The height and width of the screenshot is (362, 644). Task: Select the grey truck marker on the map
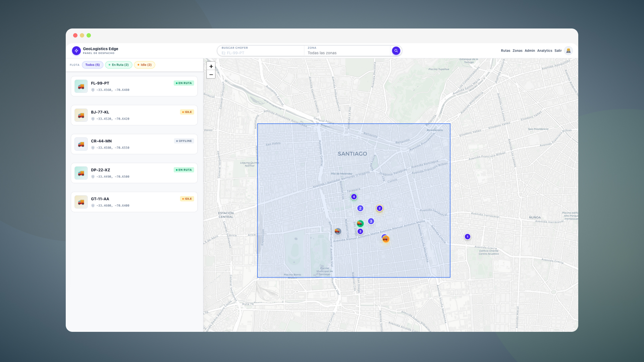(x=338, y=231)
